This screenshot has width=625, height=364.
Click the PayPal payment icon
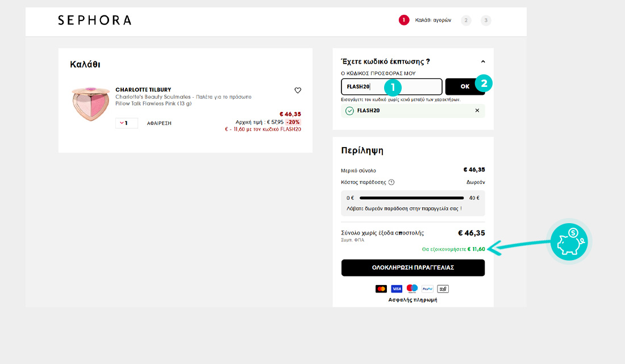click(427, 288)
